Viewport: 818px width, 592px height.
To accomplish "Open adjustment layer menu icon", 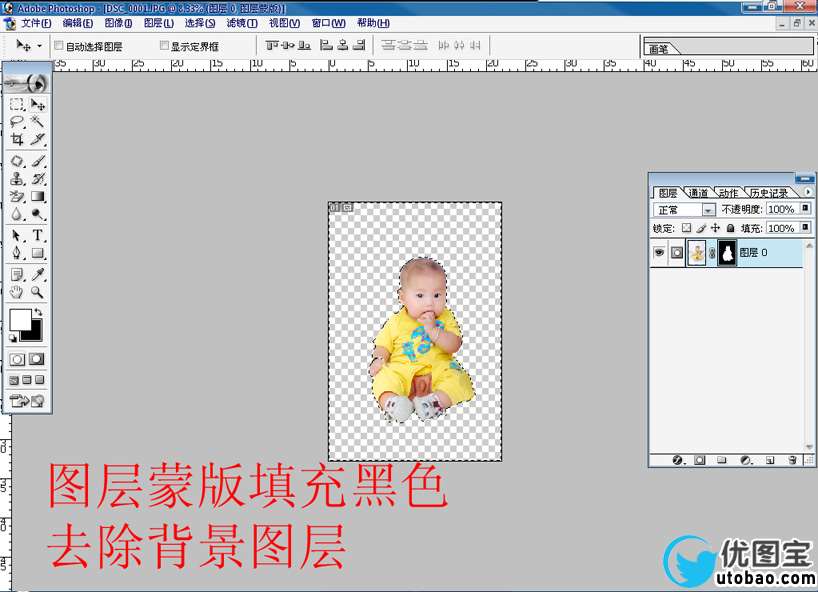I will click(746, 460).
